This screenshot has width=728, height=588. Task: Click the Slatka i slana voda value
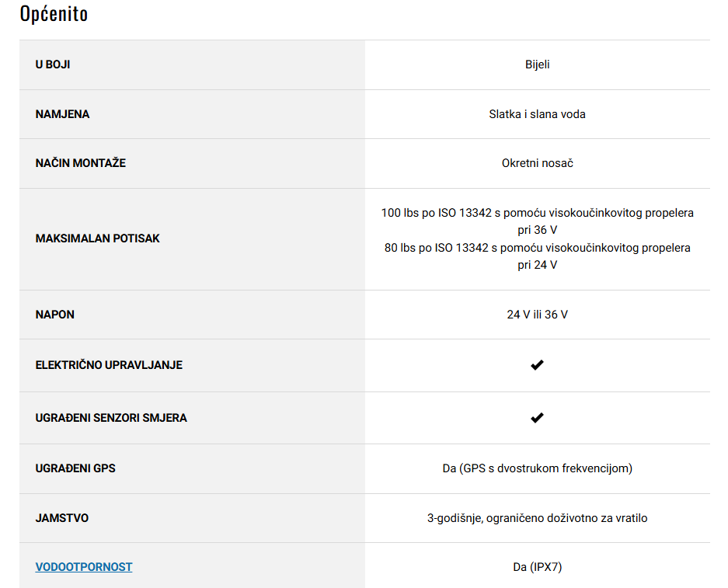point(537,114)
